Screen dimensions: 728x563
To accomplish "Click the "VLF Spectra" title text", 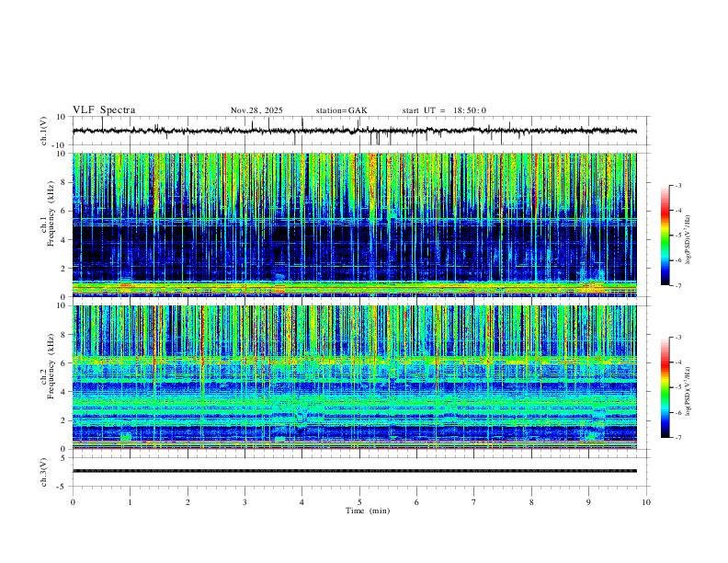I will coord(104,110).
